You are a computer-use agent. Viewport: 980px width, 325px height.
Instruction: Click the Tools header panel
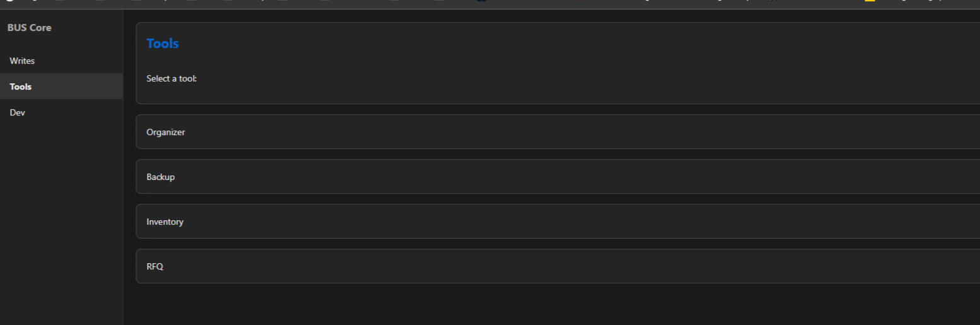pyautogui.click(x=557, y=63)
